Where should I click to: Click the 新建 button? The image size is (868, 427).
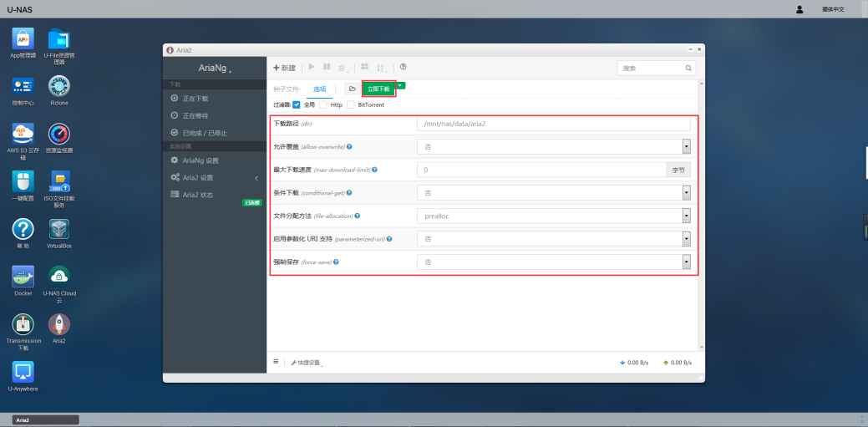tap(285, 68)
